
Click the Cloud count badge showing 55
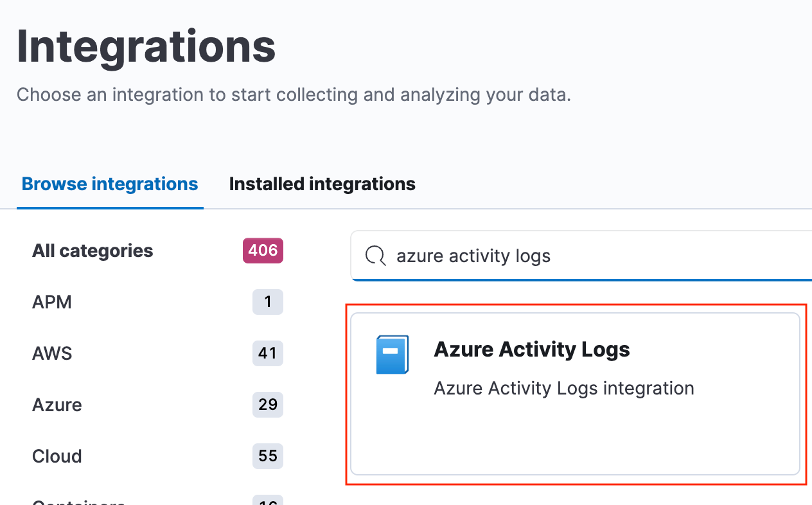click(267, 456)
